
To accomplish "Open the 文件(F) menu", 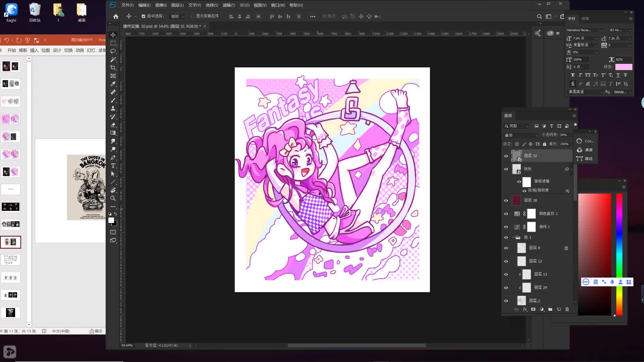I will (x=127, y=5).
